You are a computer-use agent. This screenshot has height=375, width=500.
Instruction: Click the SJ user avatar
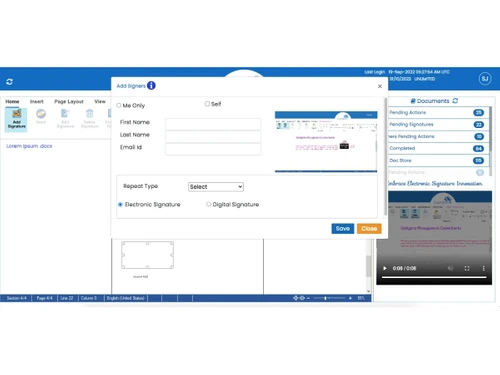[x=485, y=79]
